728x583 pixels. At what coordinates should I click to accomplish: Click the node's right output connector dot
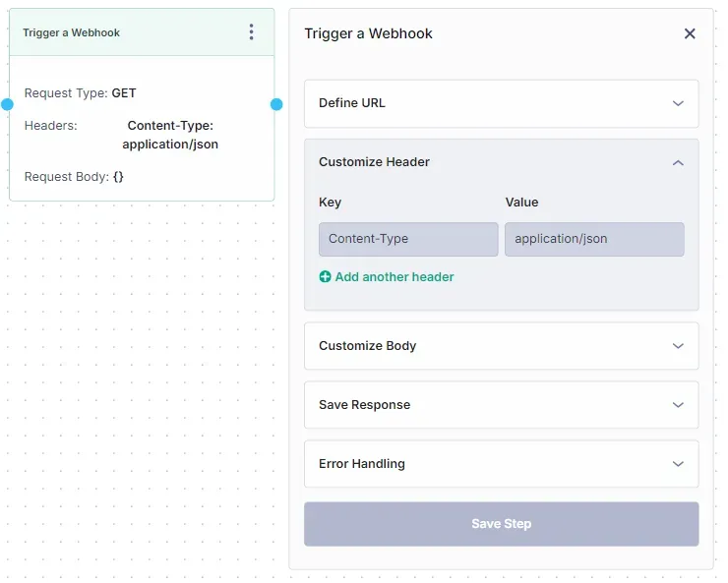click(276, 104)
